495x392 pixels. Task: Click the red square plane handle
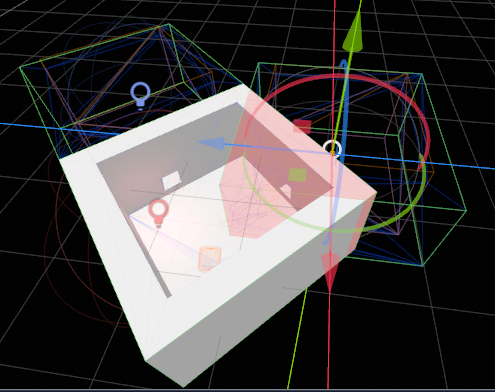click(x=302, y=127)
